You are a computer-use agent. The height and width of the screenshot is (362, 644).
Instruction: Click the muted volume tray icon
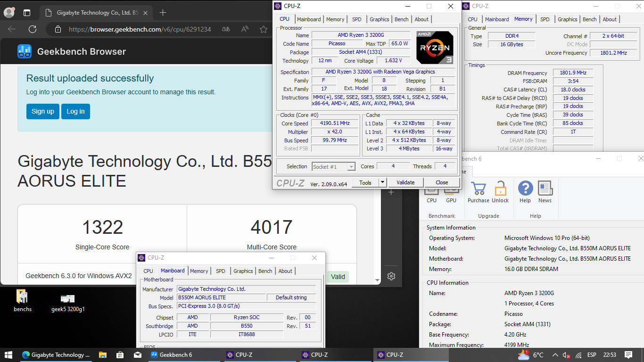point(567,355)
